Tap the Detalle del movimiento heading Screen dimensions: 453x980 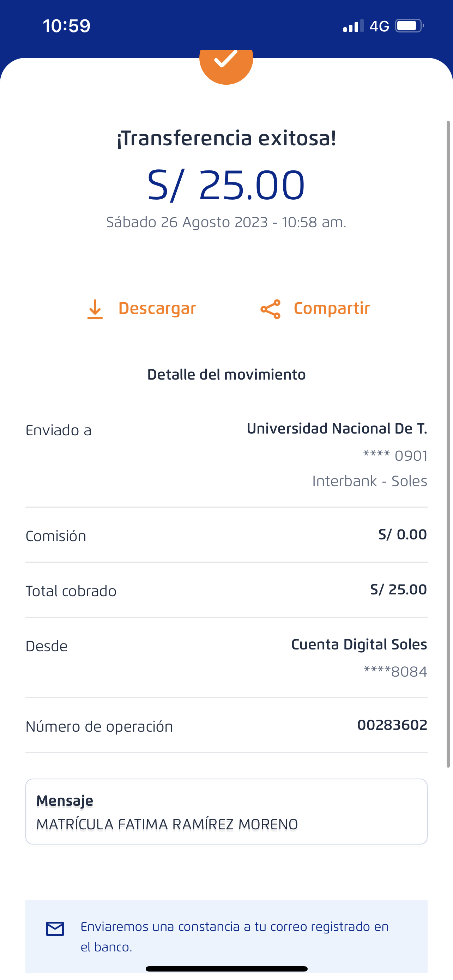point(226,375)
